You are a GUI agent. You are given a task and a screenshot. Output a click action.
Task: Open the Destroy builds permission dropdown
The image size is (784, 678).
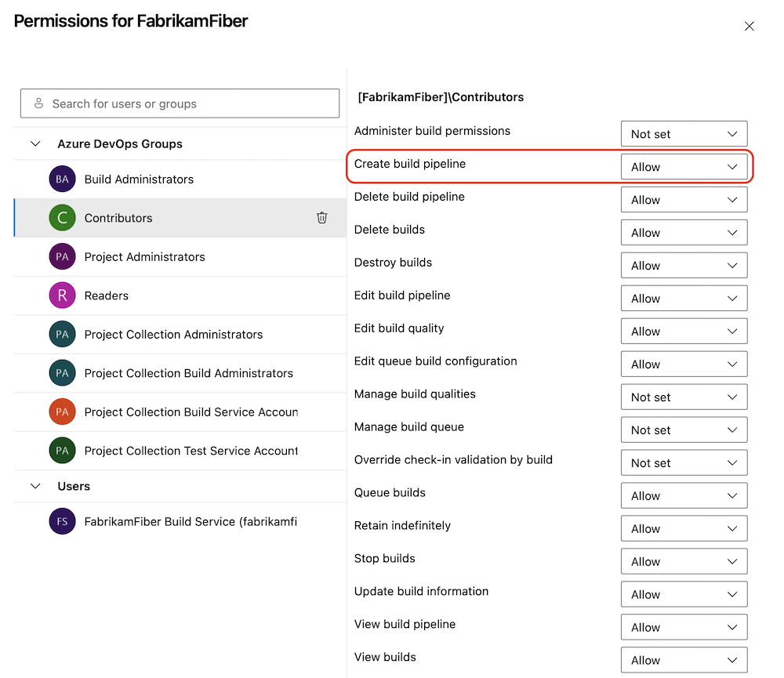(684, 266)
